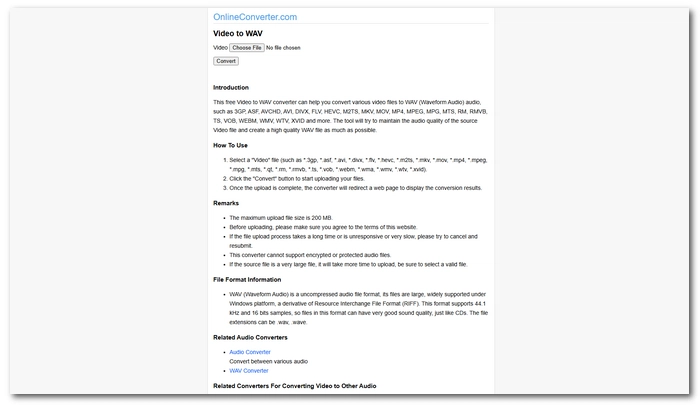Click the Choose File button
700x405 pixels.
[x=247, y=48]
